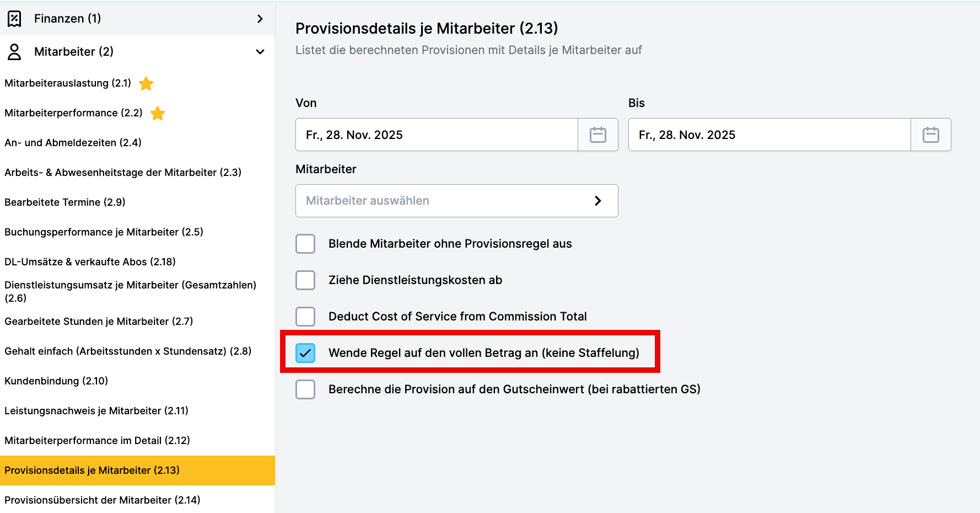Go to Provisionsübersicht der Mitarbeiter (2.14)
The height and width of the screenshot is (513, 980).
pyautogui.click(x=103, y=500)
